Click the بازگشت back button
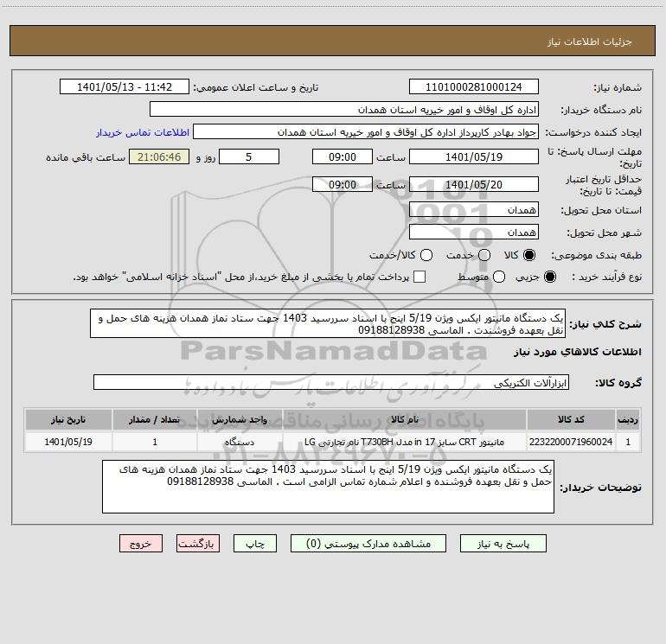 pos(198,544)
